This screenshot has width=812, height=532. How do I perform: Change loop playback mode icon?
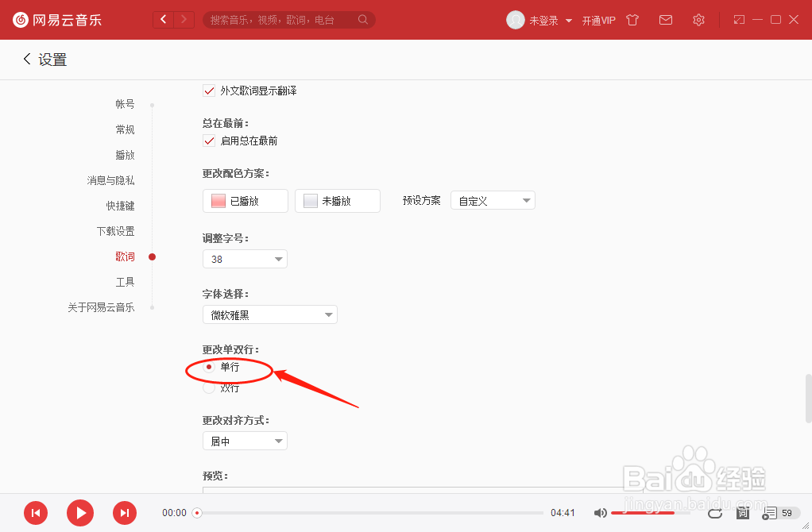[714, 513]
